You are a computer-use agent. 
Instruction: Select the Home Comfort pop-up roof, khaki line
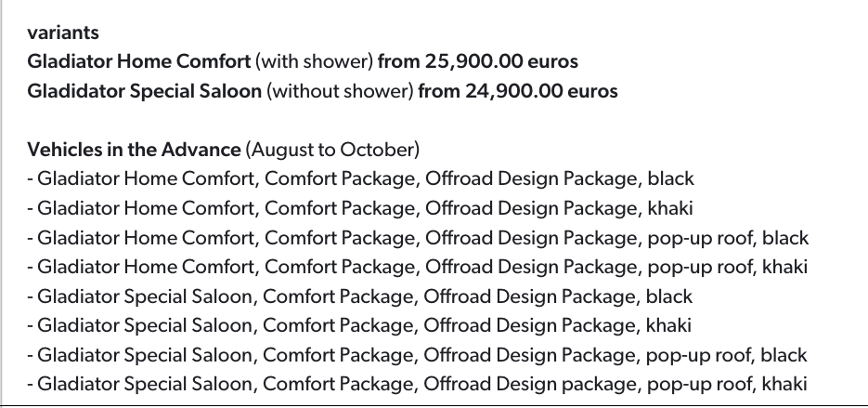tap(417, 268)
